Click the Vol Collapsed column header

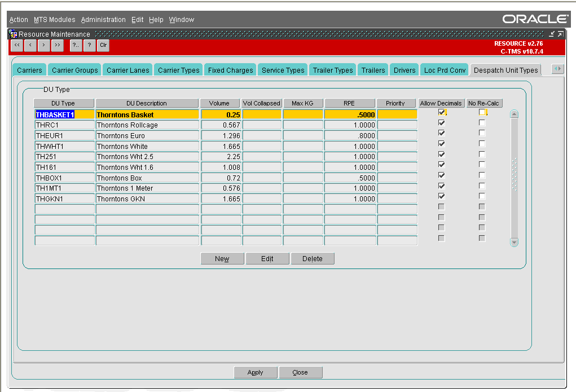coord(262,103)
